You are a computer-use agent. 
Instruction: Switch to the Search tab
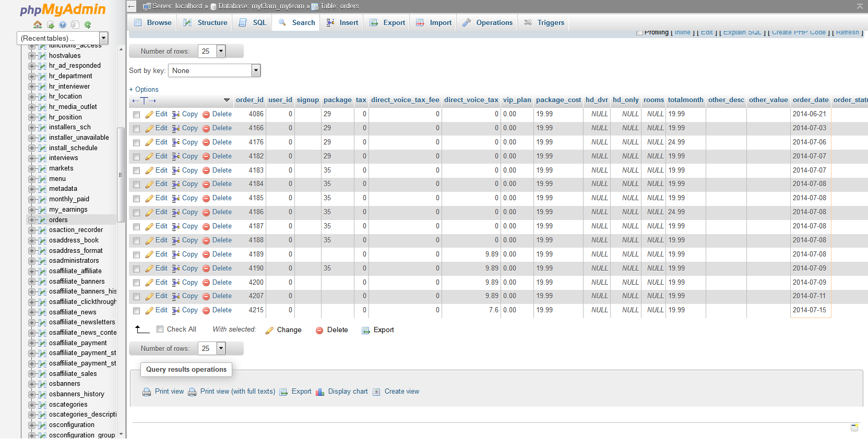click(296, 22)
